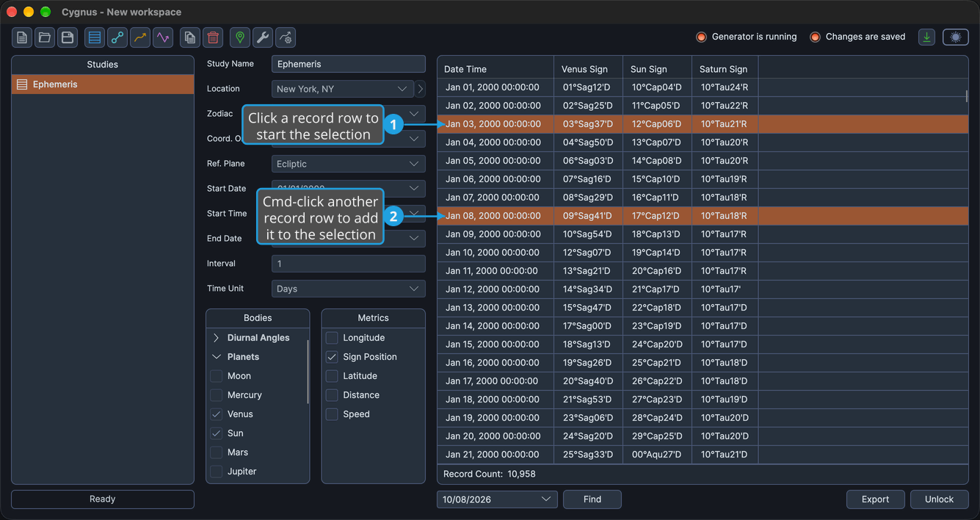Enable the Latitude metric checkbox

[x=332, y=376]
